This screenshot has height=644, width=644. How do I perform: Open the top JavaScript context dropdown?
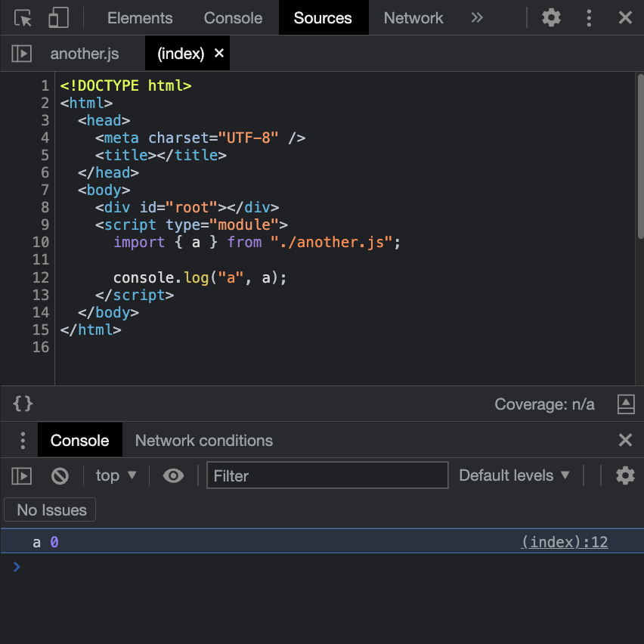click(116, 475)
